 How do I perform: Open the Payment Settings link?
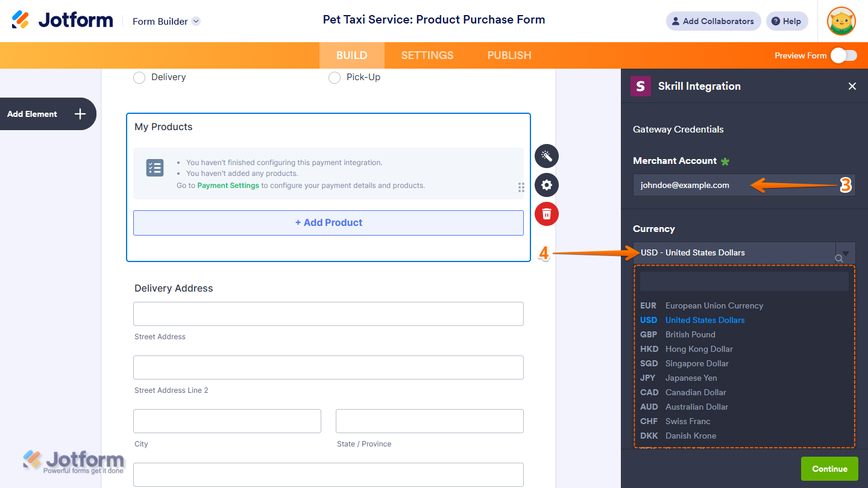pyautogui.click(x=228, y=185)
